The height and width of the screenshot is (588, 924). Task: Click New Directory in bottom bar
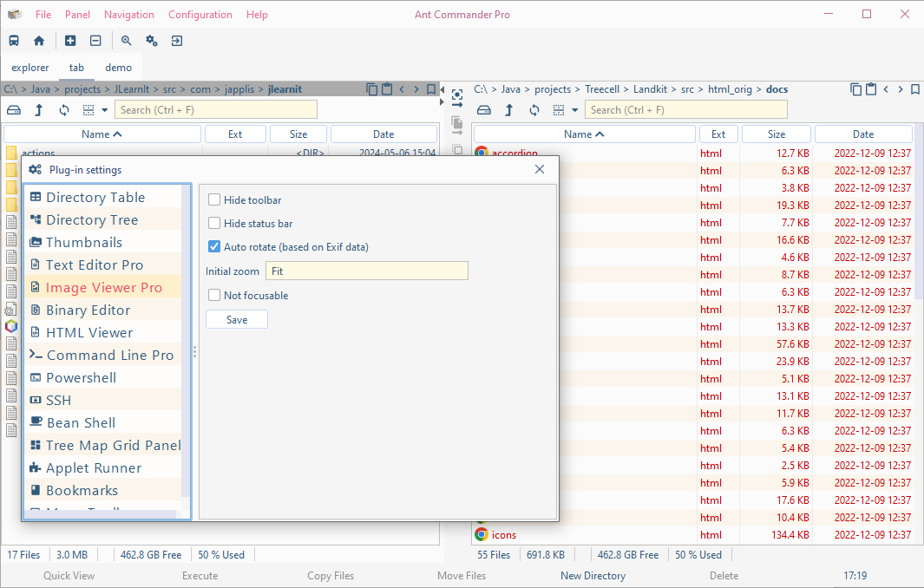[593, 576]
